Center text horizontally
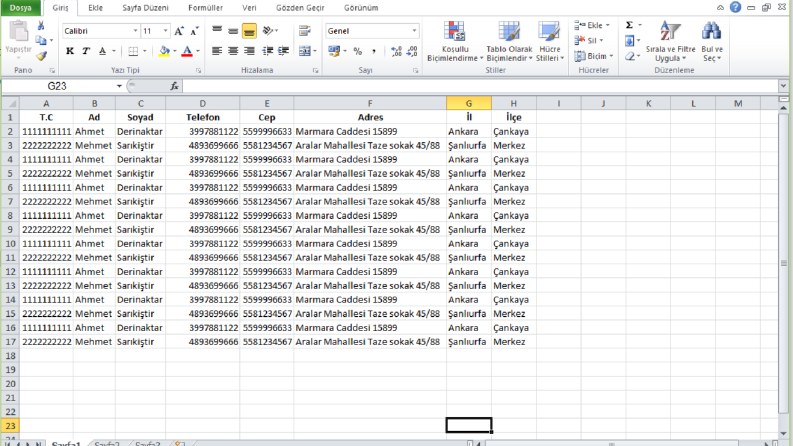This screenshot has width=793, height=446. coord(233,51)
